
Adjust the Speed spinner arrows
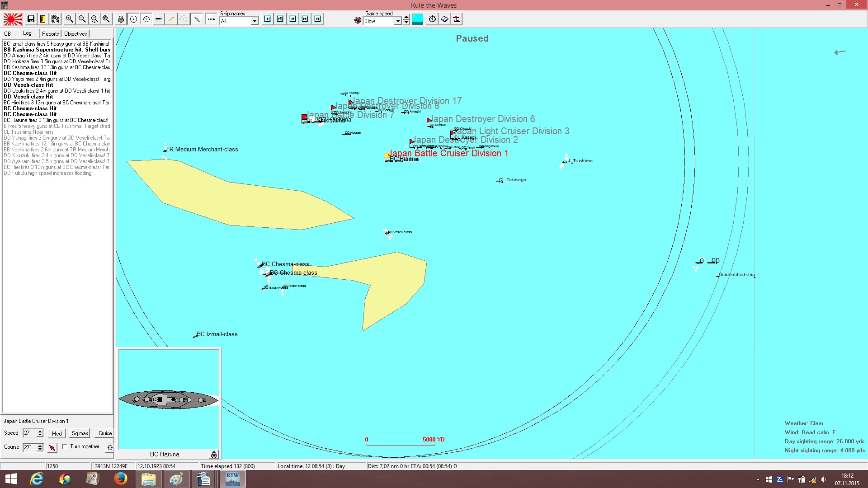tap(40, 433)
